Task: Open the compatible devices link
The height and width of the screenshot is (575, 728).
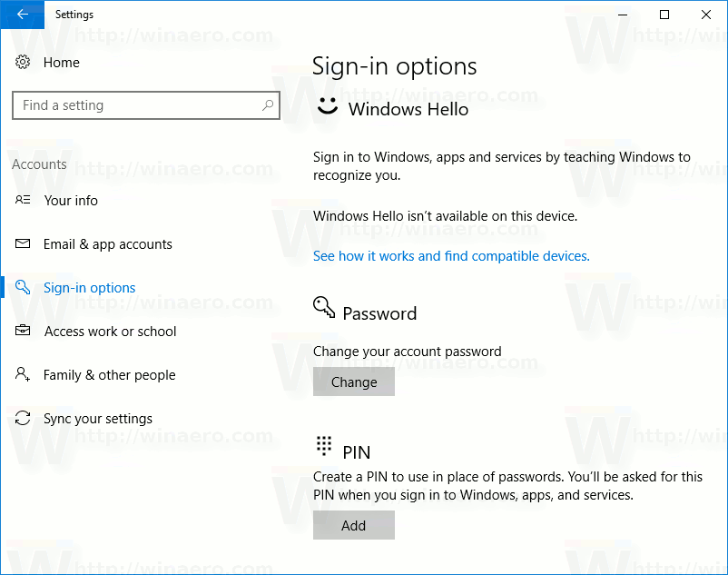Action: [451, 256]
